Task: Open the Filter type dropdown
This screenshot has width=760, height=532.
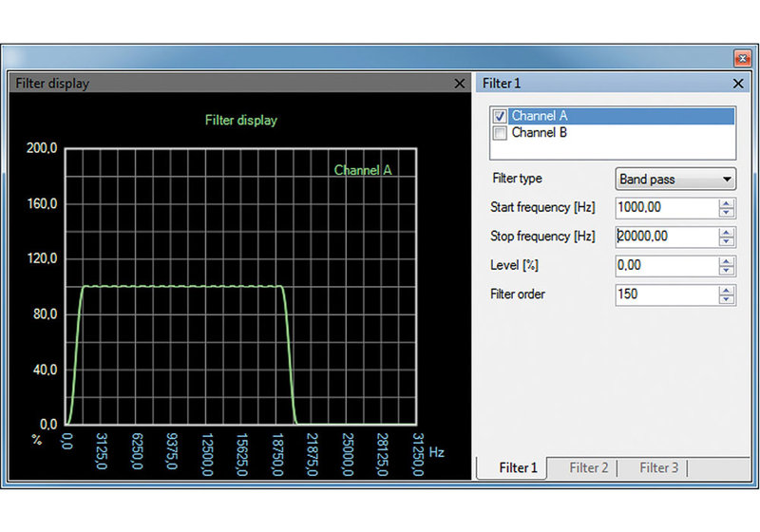Action: click(675, 180)
